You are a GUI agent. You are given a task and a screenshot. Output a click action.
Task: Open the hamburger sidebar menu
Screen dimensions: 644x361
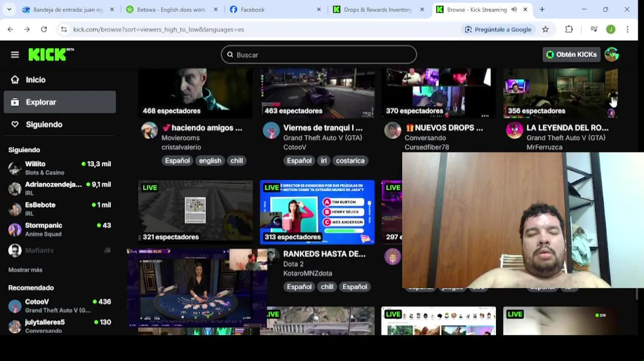[x=15, y=55]
